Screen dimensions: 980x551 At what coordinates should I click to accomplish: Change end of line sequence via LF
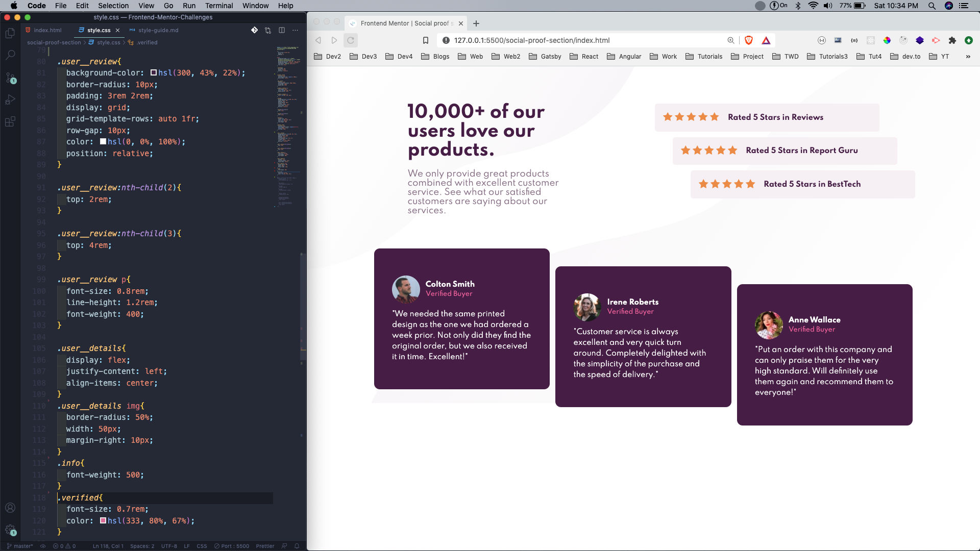point(187,546)
